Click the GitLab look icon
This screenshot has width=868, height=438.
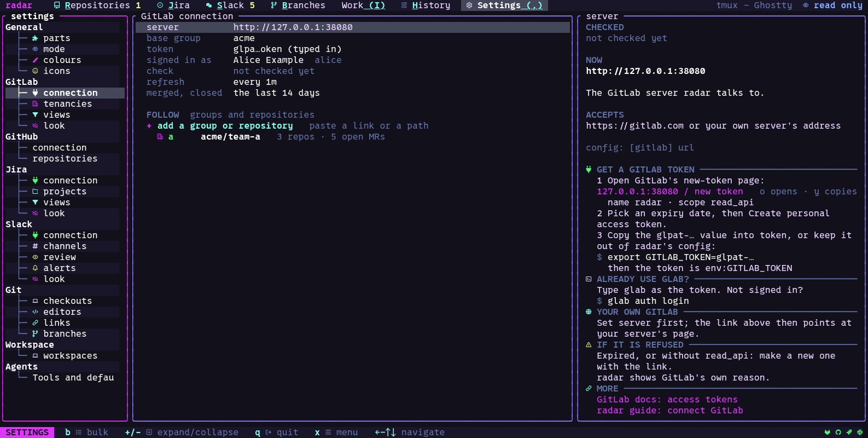click(35, 126)
